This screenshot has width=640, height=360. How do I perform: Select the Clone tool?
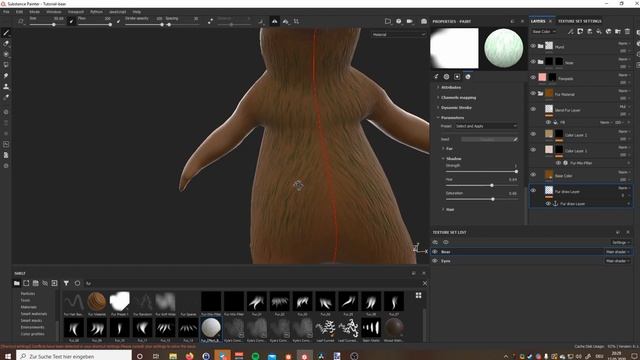click(x=6, y=87)
